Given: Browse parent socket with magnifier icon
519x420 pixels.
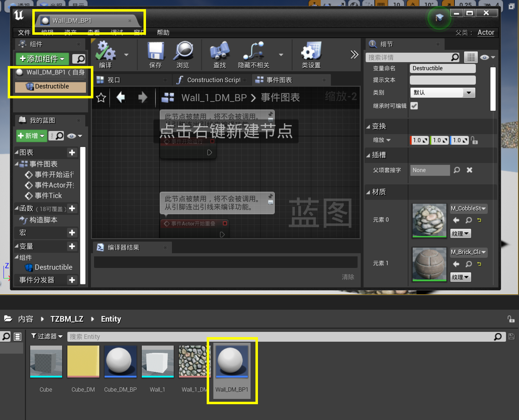Looking at the screenshot, I should [457, 170].
